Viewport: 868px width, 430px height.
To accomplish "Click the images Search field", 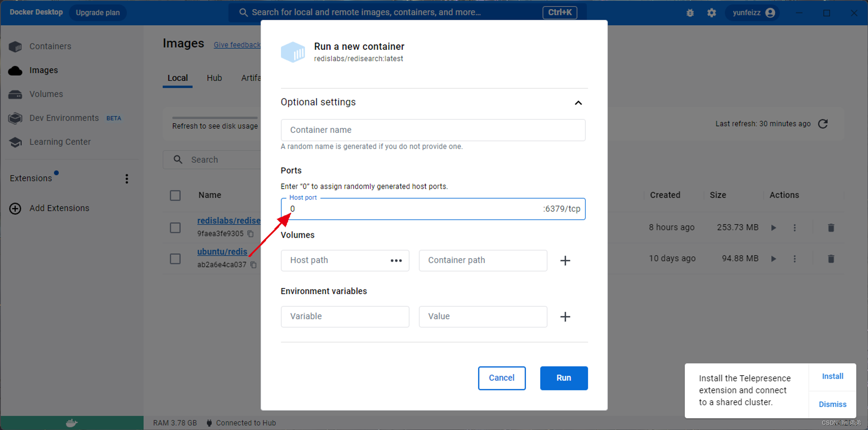I will coord(212,160).
